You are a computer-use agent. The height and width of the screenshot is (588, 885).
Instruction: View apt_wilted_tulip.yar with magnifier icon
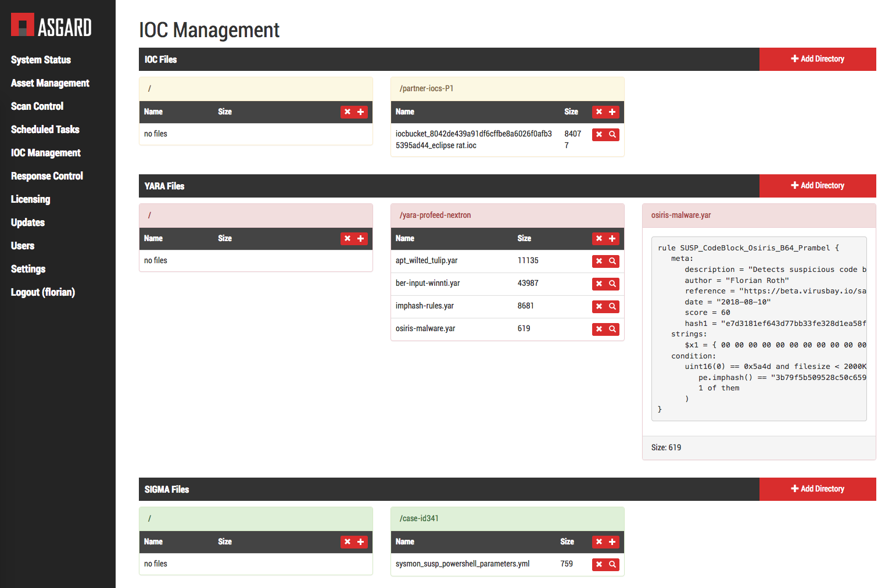pos(612,261)
